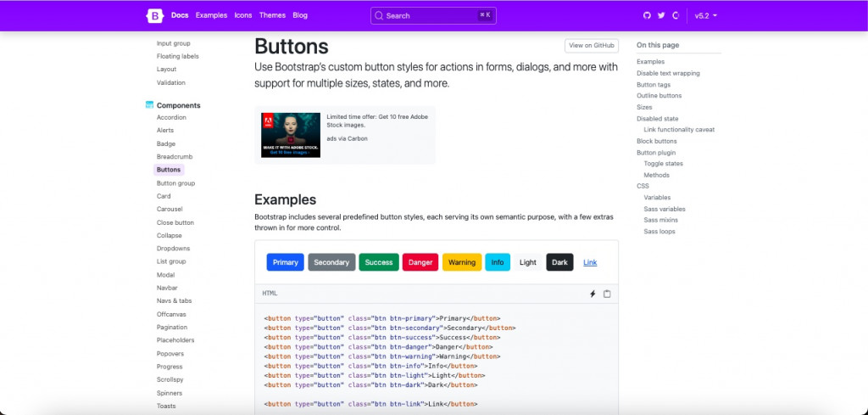Click the Light button
Viewport: 868px width, 415px height.
528,262
